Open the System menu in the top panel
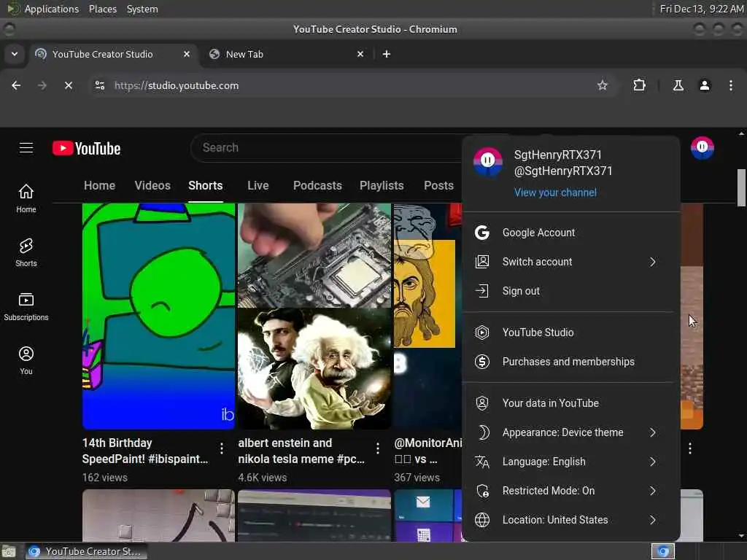The height and width of the screenshot is (560, 747). pos(142,9)
